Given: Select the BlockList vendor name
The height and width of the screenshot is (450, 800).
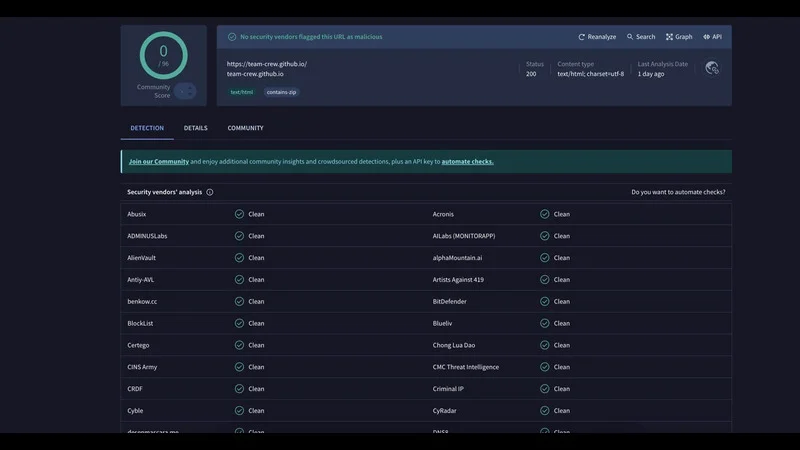Looking at the screenshot, I should click(x=140, y=323).
